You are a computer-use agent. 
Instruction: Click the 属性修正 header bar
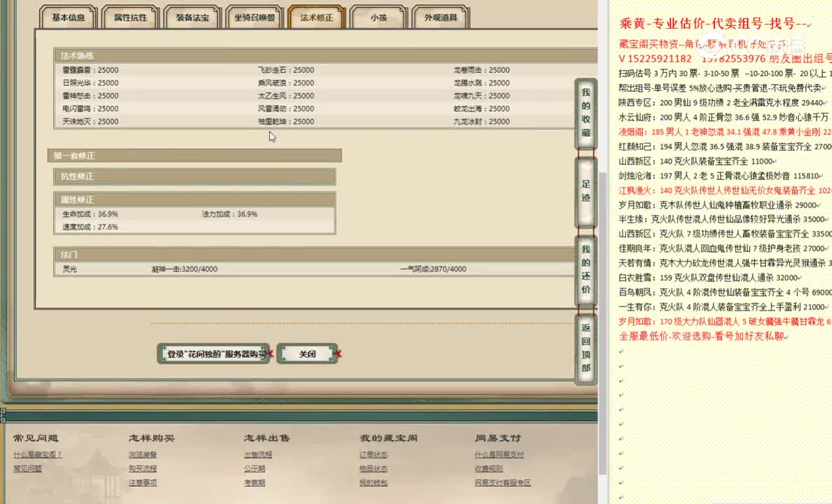pyautogui.click(x=195, y=199)
